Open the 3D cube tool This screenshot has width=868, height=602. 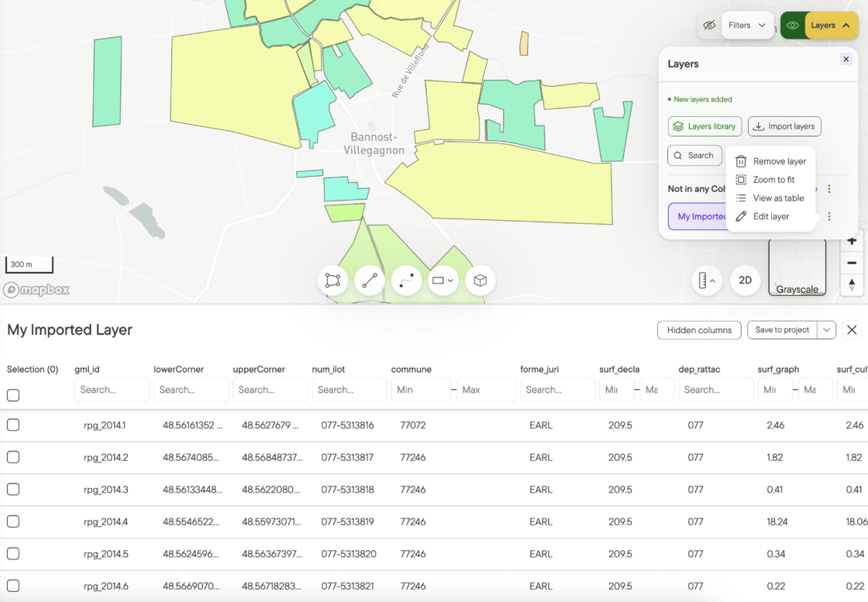point(480,280)
